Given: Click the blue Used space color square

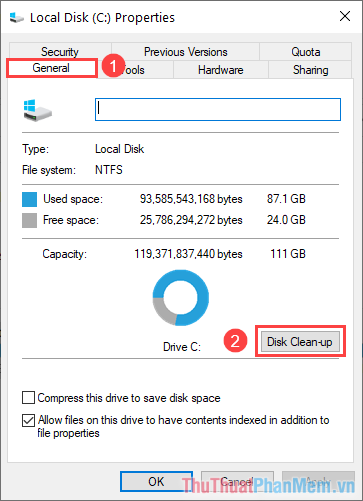Looking at the screenshot, I should 29,199.
